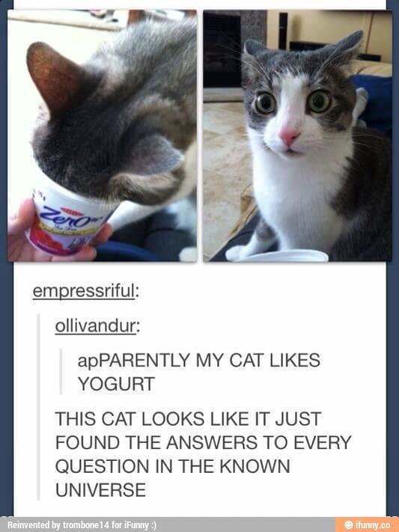Click the vertical quote bar beside ollivandur
This screenshot has width=399, height=532.
(x=39, y=406)
